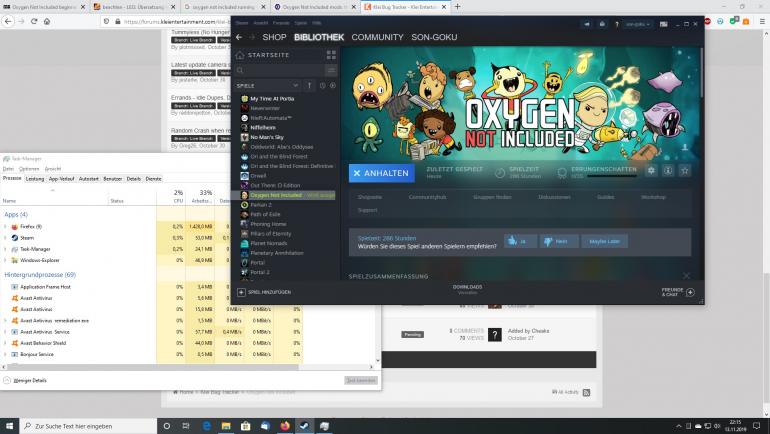Click the game info icon next to the gear
The width and height of the screenshot is (770, 434).
[x=668, y=171]
